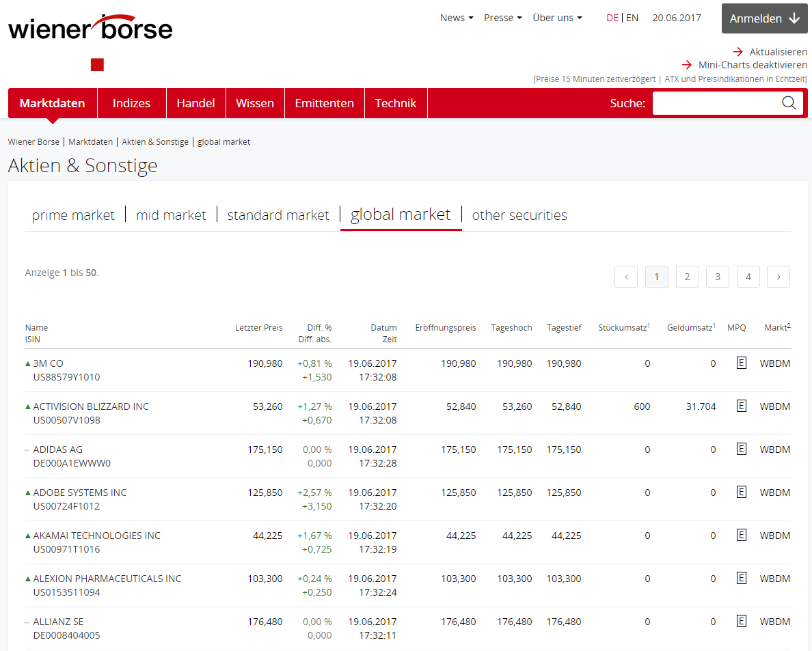812x651 pixels.
Task: Click the Tagestief column header
Action: tap(564, 328)
